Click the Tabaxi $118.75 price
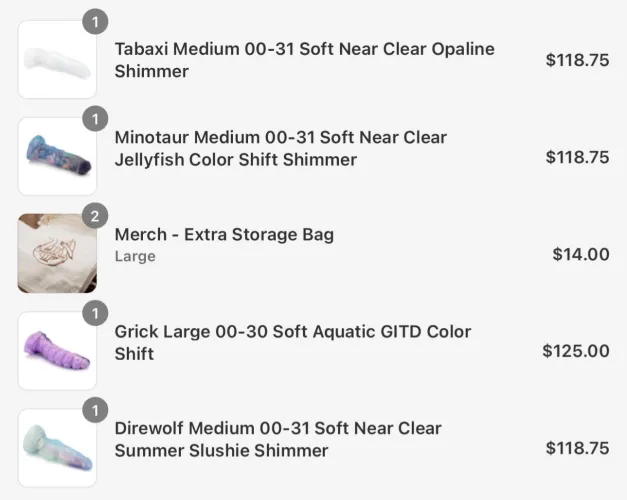The image size is (627, 500). click(577, 60)
